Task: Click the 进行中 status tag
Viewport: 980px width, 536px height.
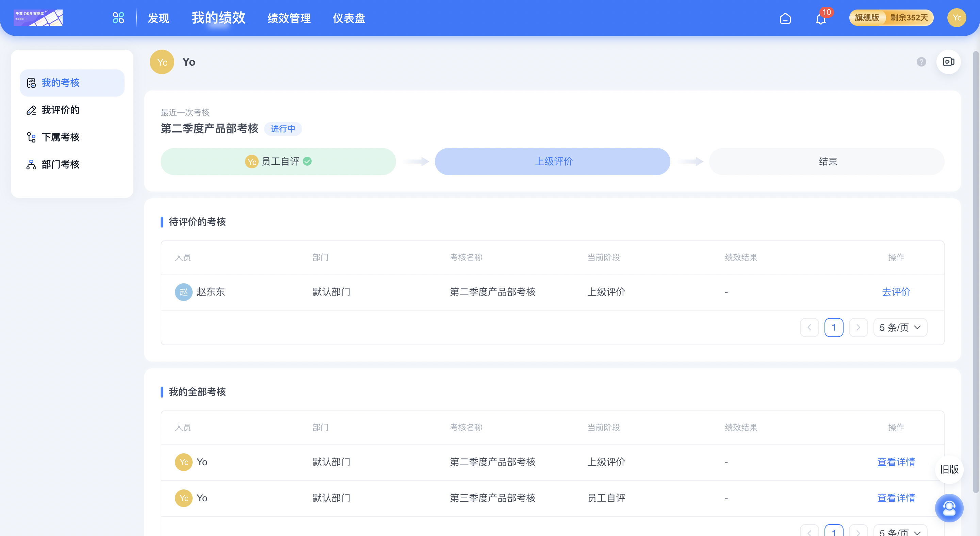Action: 283,129
